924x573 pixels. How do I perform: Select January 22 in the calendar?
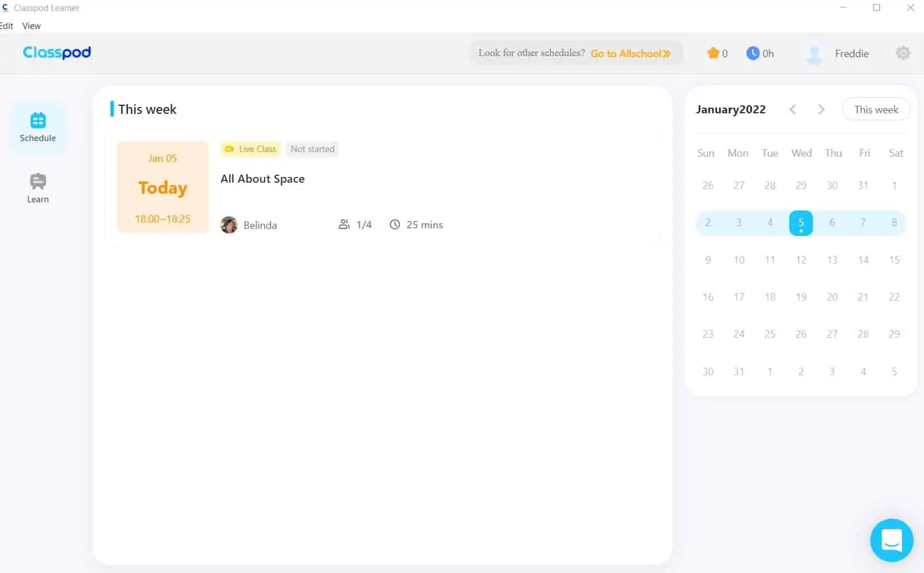[x=894, y=297]
